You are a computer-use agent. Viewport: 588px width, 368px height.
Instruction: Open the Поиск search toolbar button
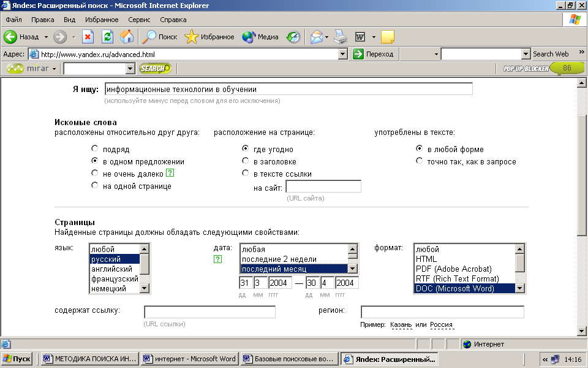pos(159,37)
